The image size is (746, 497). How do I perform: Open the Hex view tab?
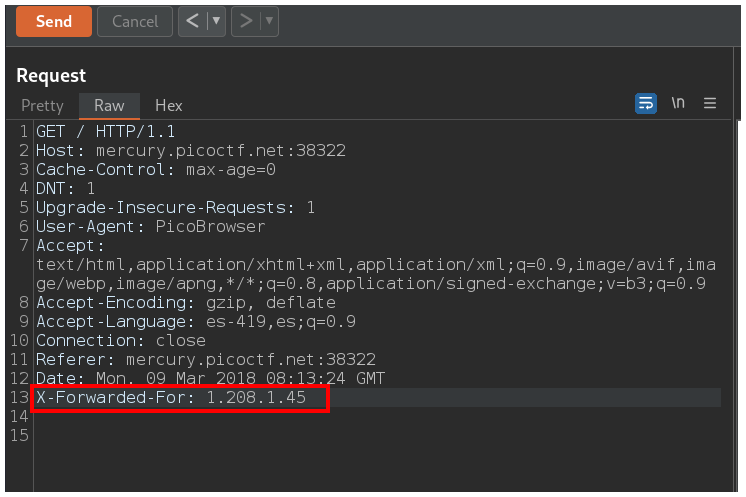pyautogui.click(x=168, y=105)
